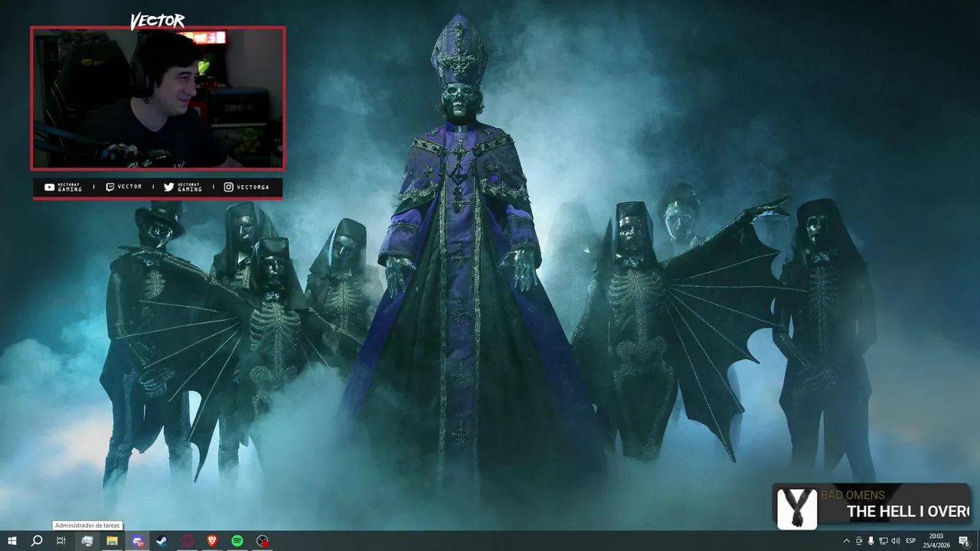The height and width of the screenshot is (551, 980).
Task: Open OBS Studio from the taskbar
Action: (x=263, y=541)
